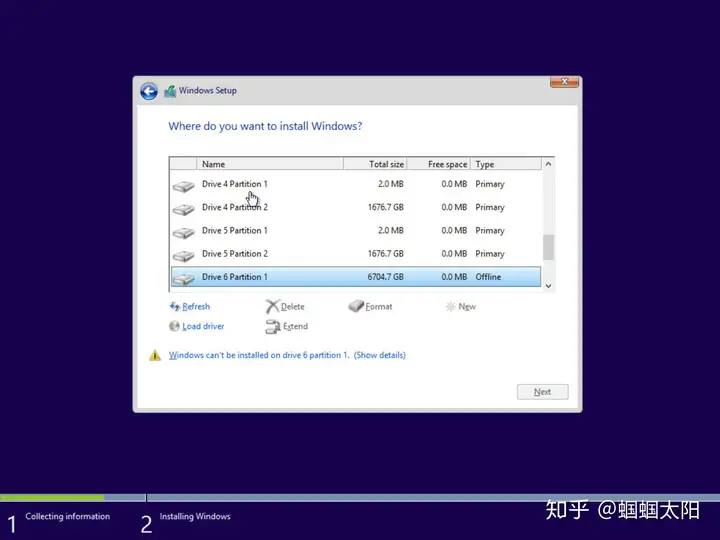Select Drive 4 Partition 1 row

coord(356,184)
